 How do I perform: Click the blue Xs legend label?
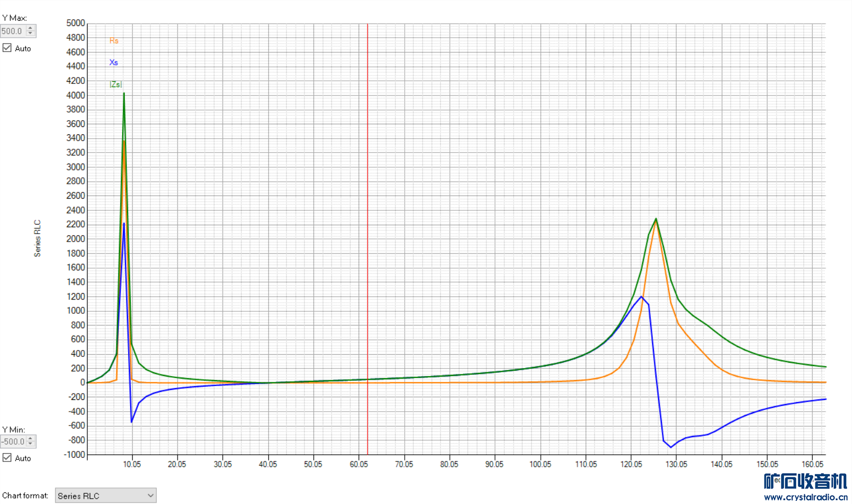tap(114, 62)
